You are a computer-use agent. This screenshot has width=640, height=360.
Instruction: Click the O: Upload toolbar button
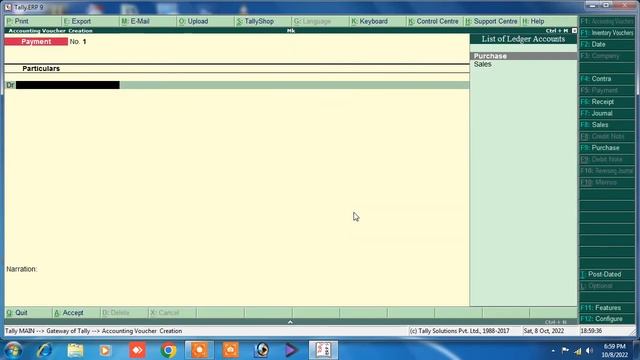(205, 21)
